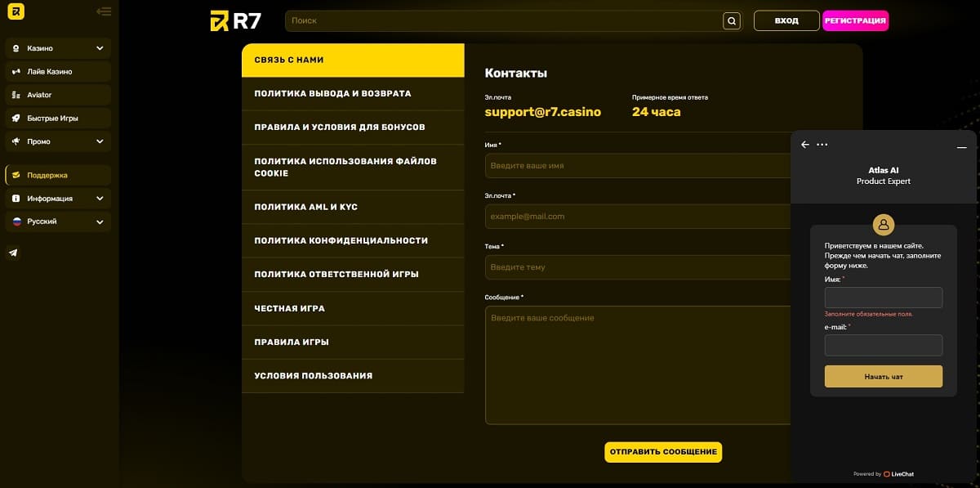Image resolution: width=980 pixels, height=488 pixels.
Task: Click the Казино menu icon
Action: click(x=16, y=48)
